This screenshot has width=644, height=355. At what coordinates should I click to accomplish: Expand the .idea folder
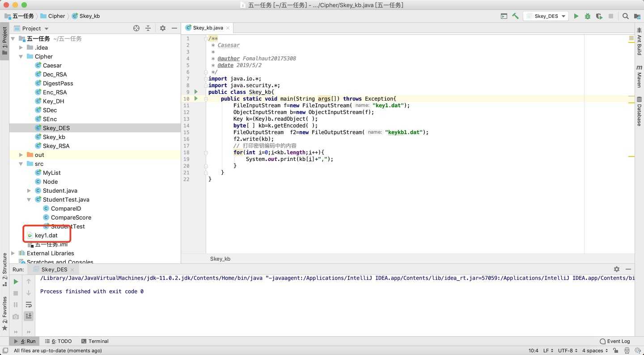point(21,47)
